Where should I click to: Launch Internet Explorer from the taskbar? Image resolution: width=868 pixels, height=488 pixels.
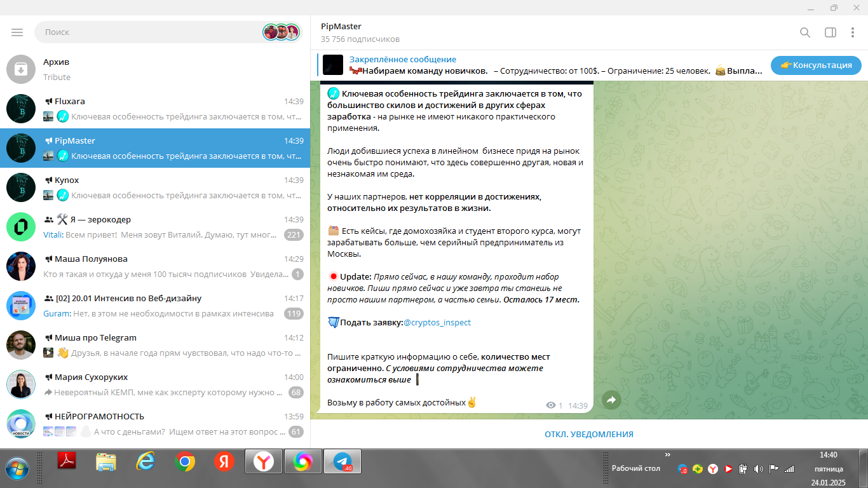146,461
